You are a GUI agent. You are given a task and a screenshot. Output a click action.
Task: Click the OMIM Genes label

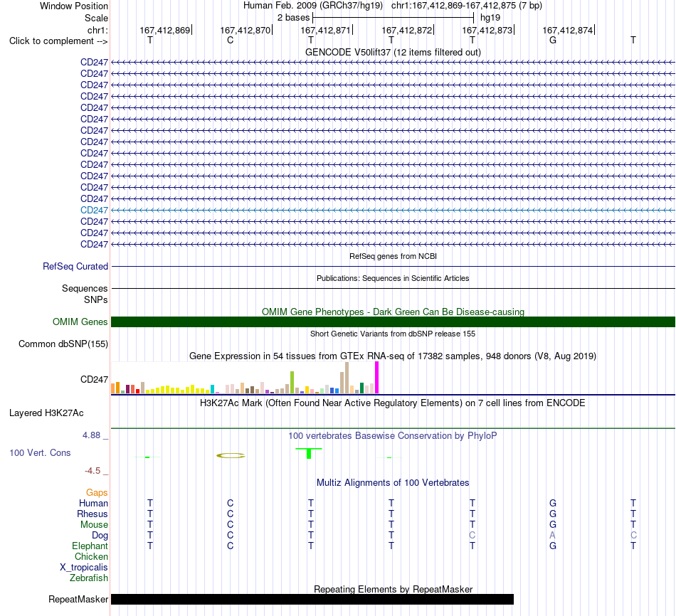point(80,322)
